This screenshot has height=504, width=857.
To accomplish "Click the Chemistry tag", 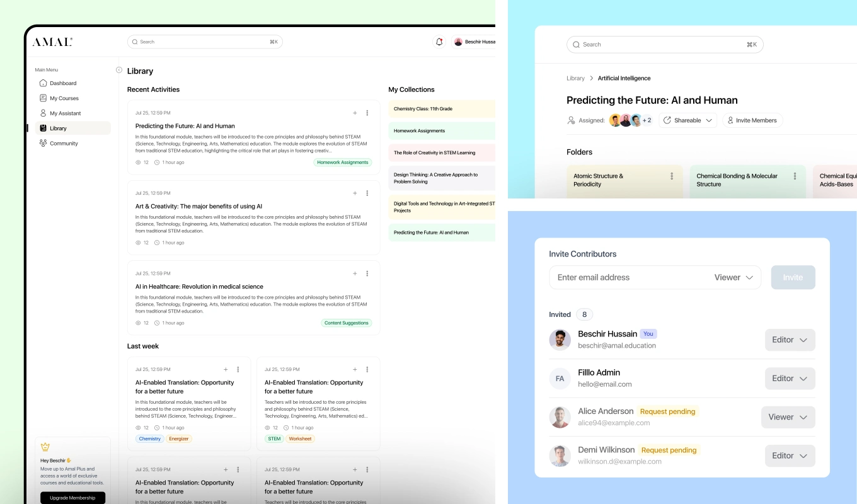I will point(150,438).
